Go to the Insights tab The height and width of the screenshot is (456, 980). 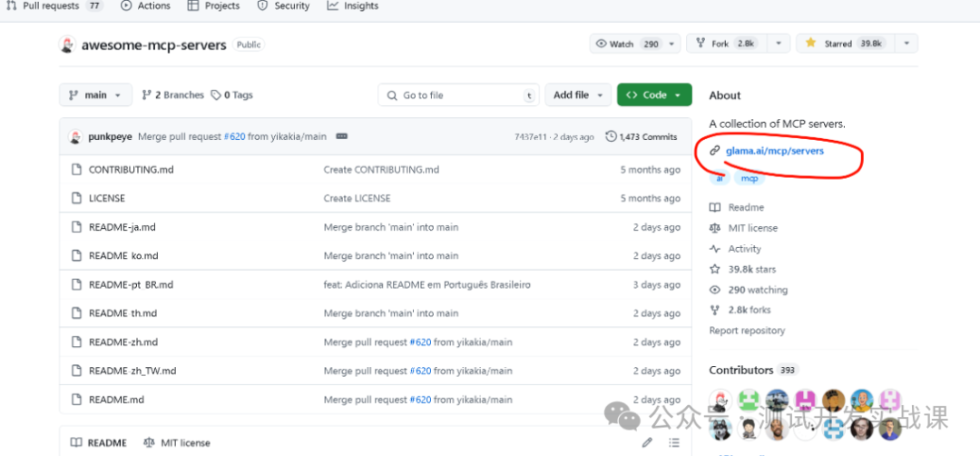(352, 6)
